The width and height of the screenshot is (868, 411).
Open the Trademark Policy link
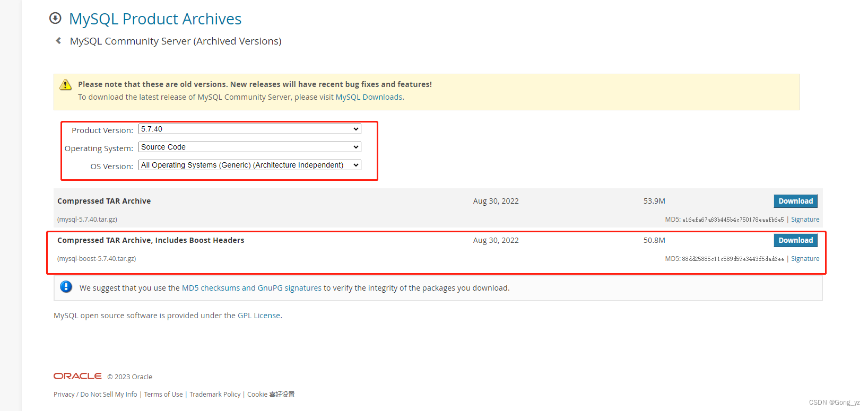point(215,395)
